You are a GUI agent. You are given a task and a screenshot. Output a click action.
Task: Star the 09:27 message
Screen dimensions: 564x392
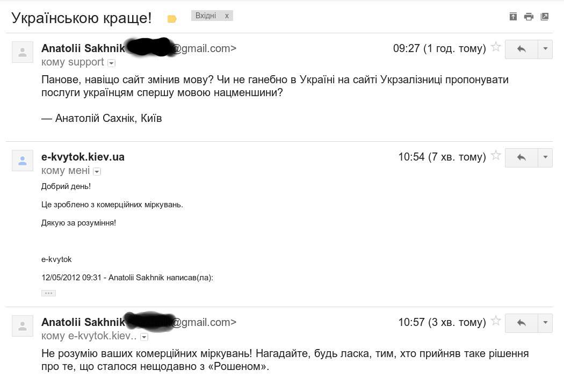pyautogui.click(x=496, y=47)
